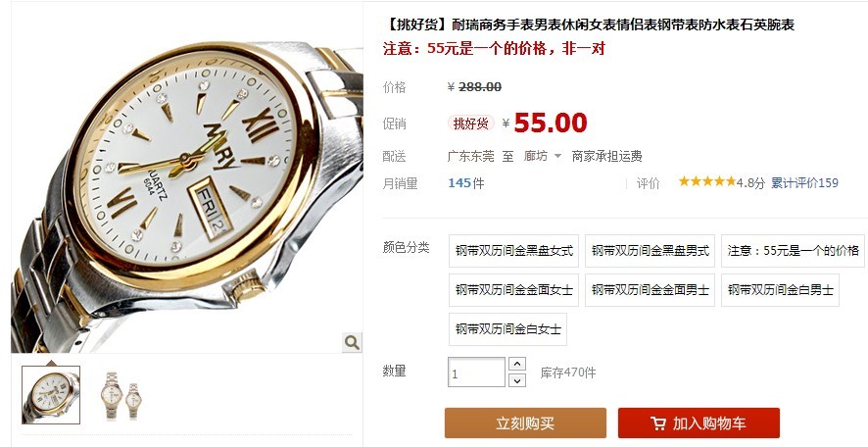This screenshot has height=447, width=868.
Task: Decrease quantity with the down arrow
Action: coord(516,380)
